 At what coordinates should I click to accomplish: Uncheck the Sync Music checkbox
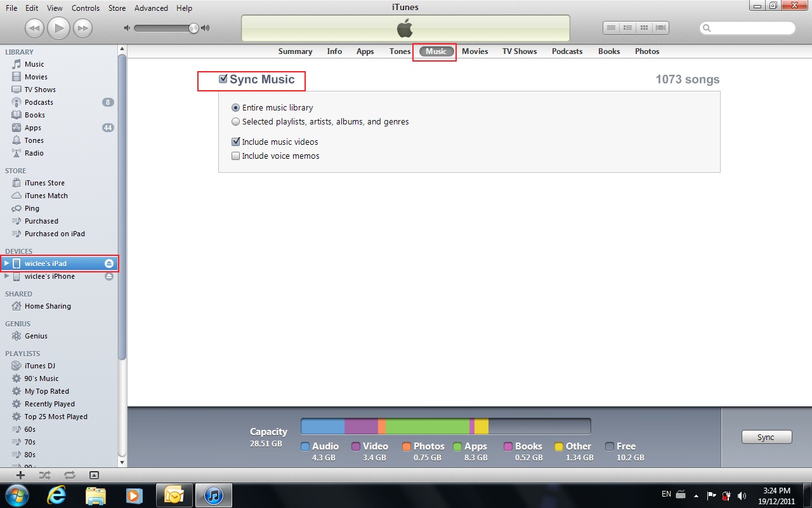[223, 79]
